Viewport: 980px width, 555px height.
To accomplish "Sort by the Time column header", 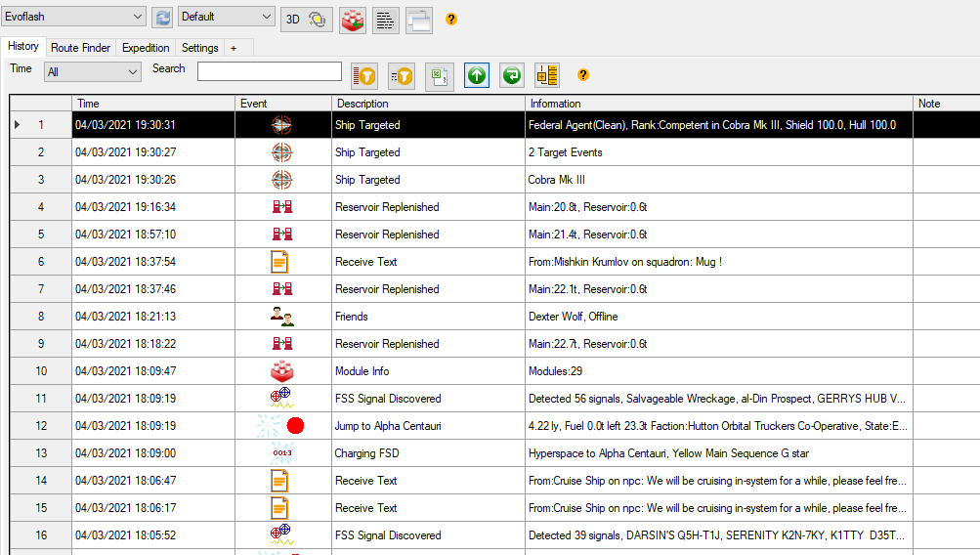I will pos(153,104).
